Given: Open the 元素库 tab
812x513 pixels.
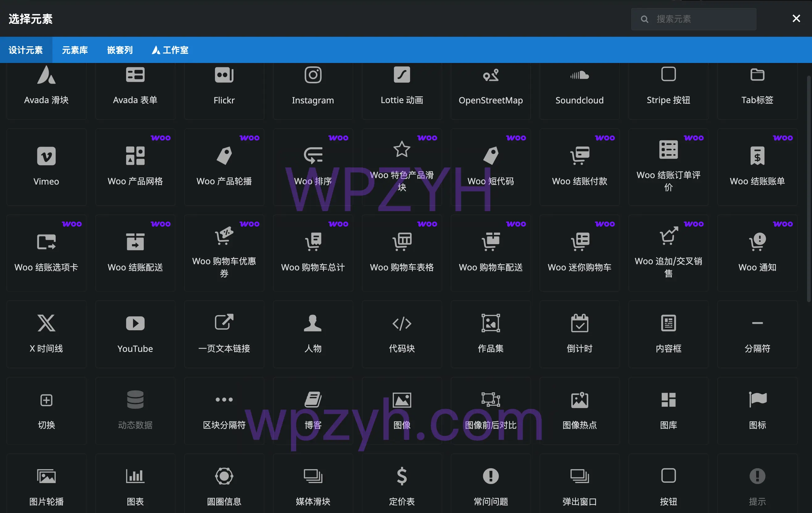Looking at the screenshot, I should click(75, 50).
